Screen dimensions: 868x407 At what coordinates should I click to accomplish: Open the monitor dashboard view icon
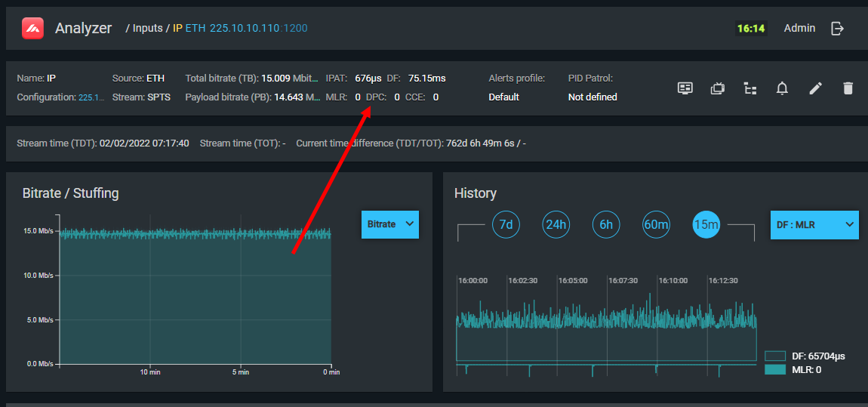pos(685,88)
